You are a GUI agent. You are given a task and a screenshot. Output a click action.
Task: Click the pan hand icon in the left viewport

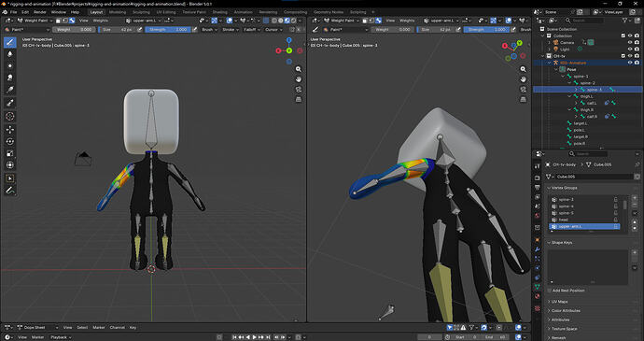click(x=299, y=79)
